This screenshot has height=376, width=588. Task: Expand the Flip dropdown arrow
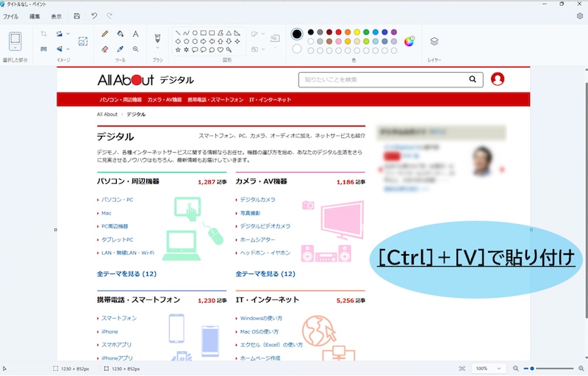68,49
